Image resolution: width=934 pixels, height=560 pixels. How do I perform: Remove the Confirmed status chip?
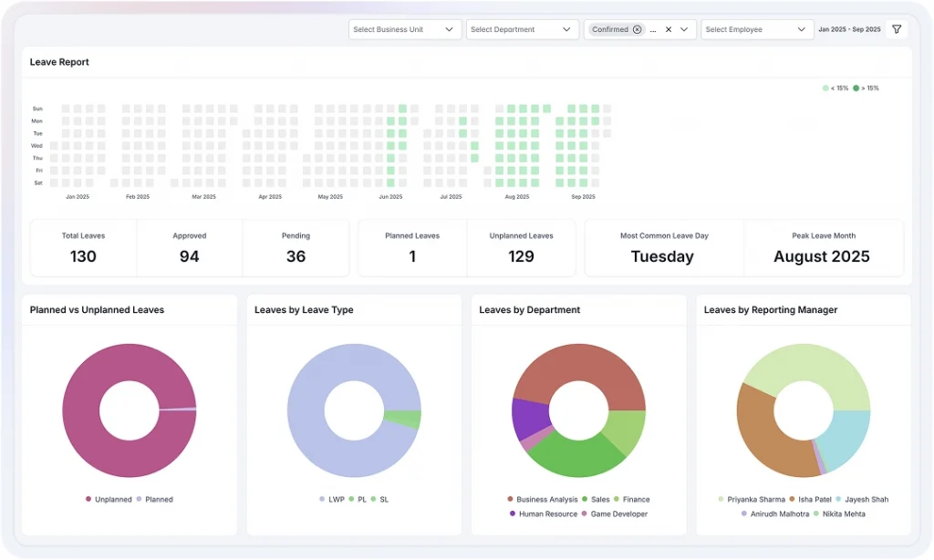click(x=637, y=29)
